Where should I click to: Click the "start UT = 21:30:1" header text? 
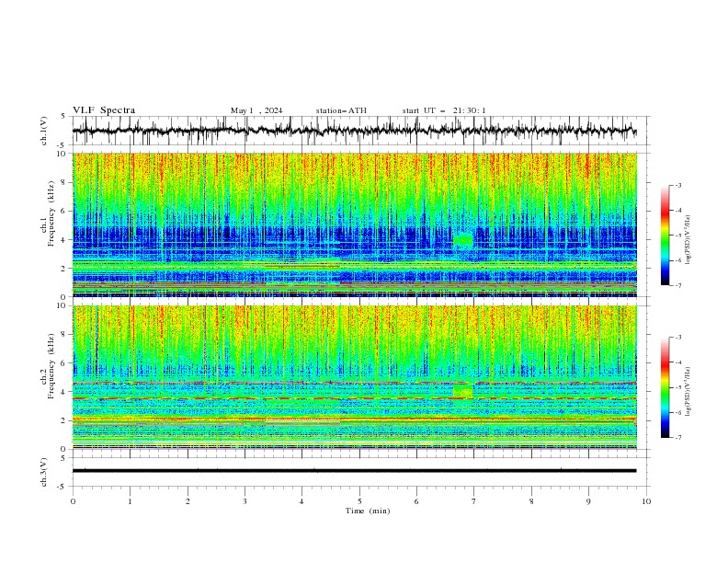pos(444,110)
